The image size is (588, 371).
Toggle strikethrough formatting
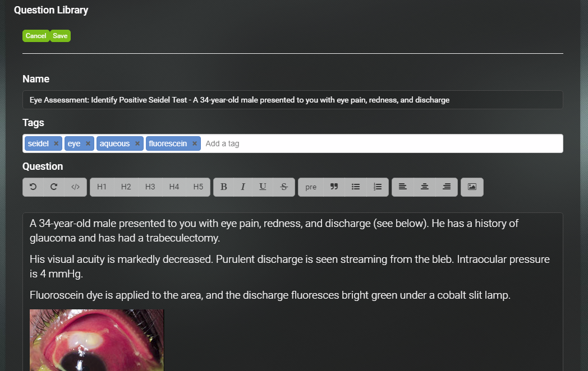(x=284, y=187)
